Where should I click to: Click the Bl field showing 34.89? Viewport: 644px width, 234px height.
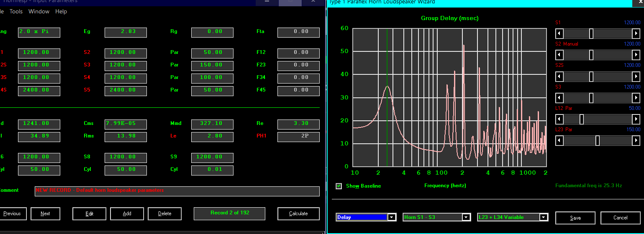[x=39, y=137]
